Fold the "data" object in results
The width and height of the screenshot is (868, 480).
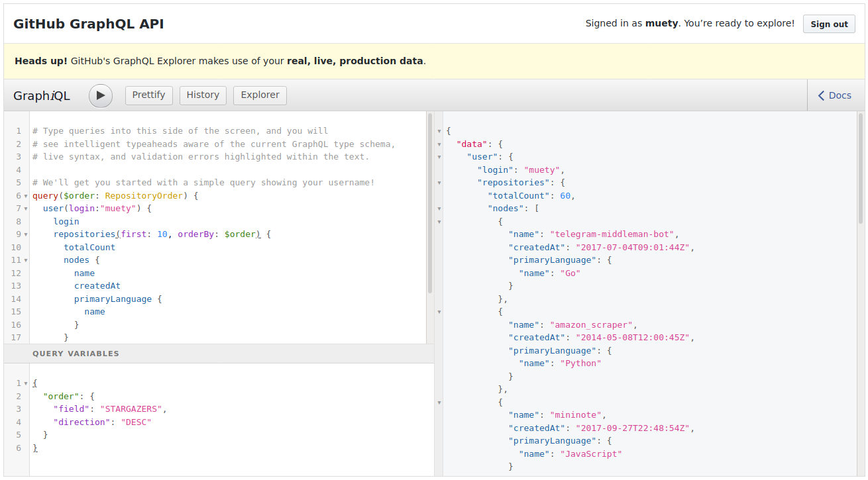439,144
